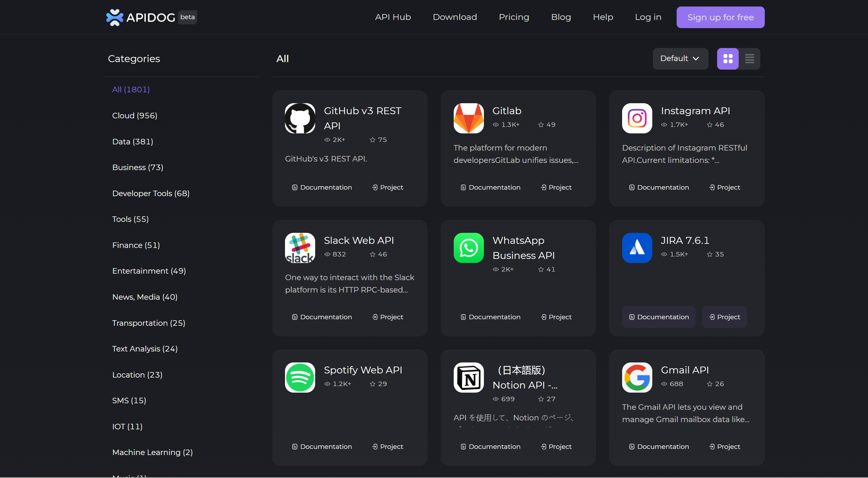The image size is (868, 478).
Task: Click the Gitlab card title
Action: point(507,111)
